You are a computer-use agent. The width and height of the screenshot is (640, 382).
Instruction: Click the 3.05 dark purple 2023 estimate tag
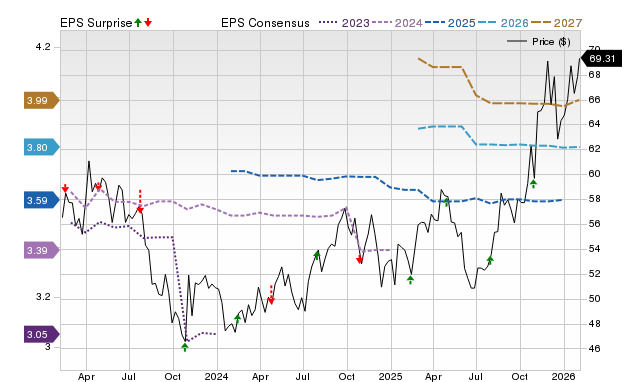pos(42,334)
